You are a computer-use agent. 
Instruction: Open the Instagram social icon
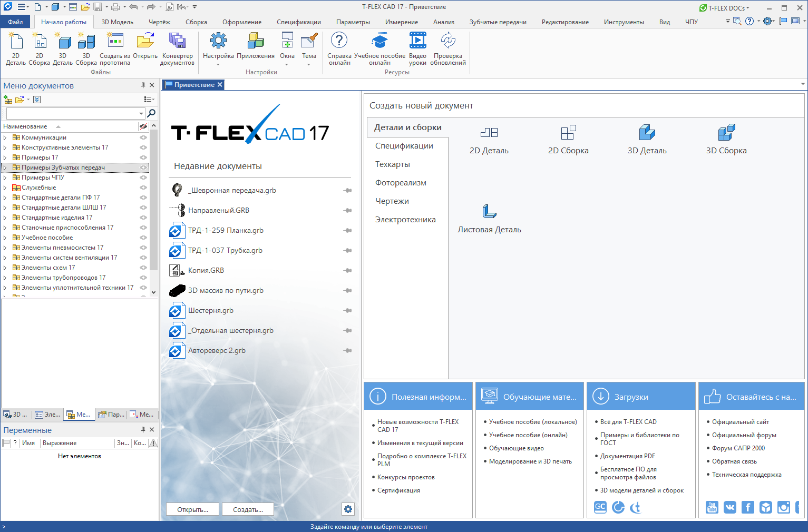coord(784,507)
